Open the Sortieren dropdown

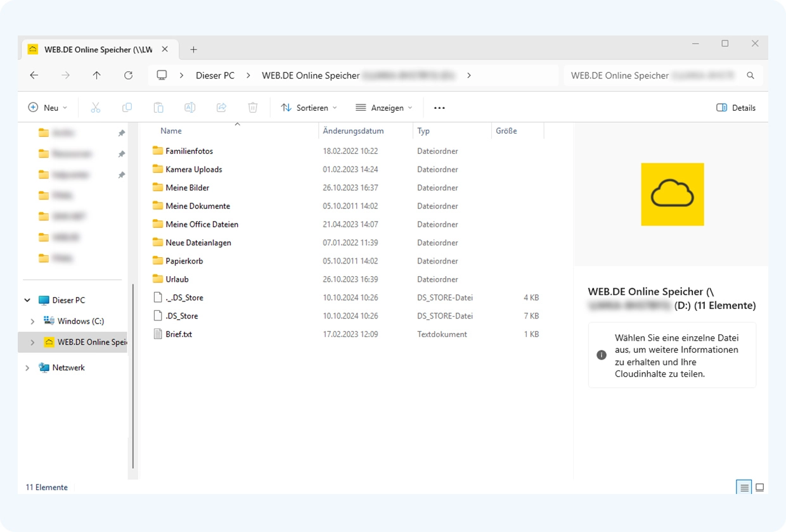[309, 107]
